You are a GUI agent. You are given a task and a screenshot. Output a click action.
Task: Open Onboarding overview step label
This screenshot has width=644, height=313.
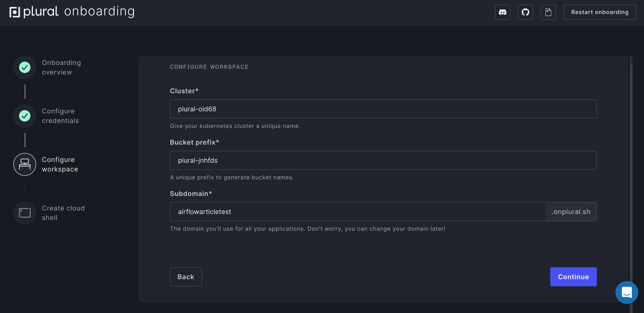pyautogui.click(x=62, y=68)
